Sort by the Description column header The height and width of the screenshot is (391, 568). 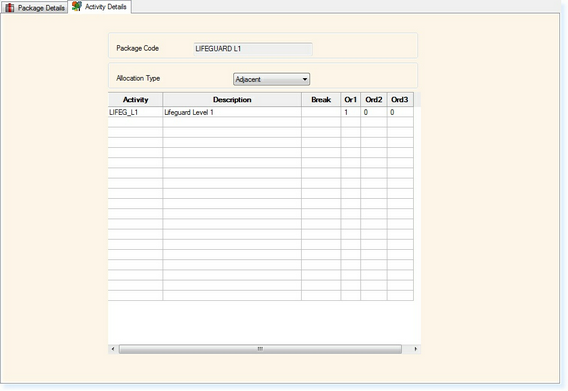[x=232, y=100]
